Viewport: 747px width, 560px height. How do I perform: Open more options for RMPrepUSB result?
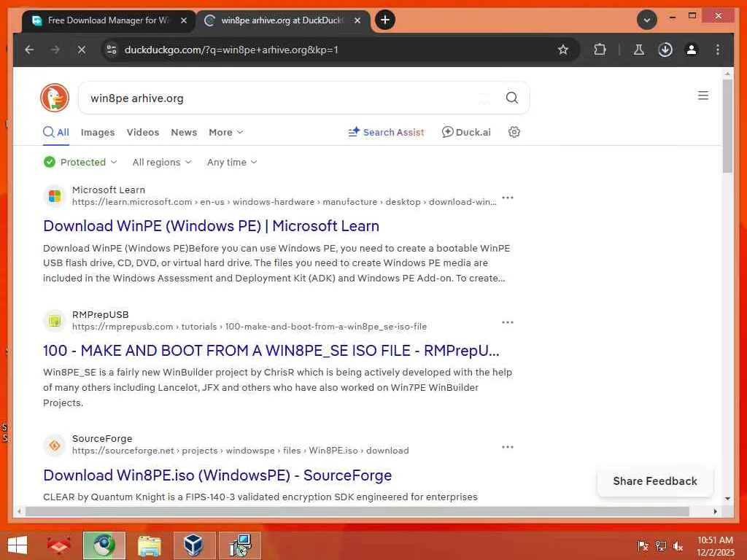508,322
